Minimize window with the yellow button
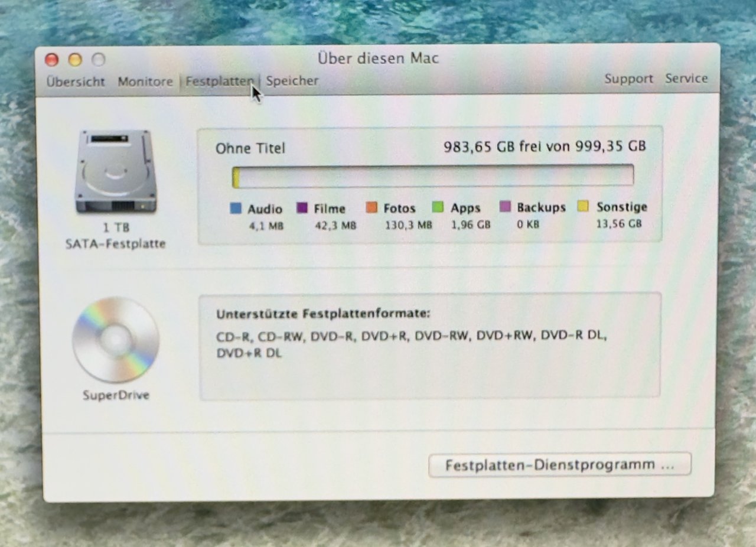The image size is (756, 547). 75,59
